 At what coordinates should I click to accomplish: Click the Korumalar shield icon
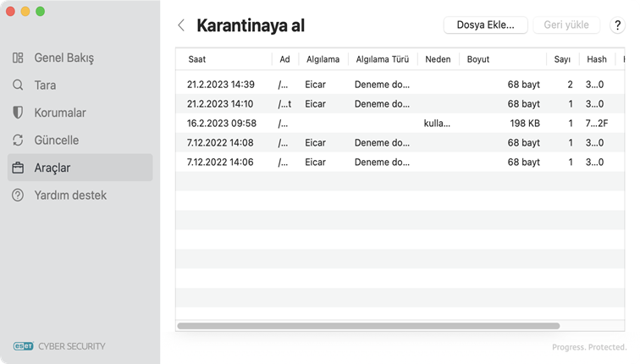click(18, 113)
